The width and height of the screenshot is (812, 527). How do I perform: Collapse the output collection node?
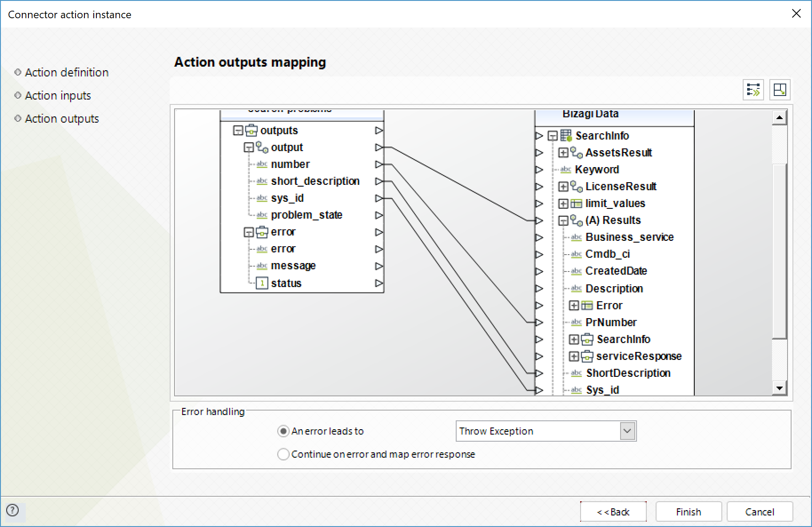(249, 148)
